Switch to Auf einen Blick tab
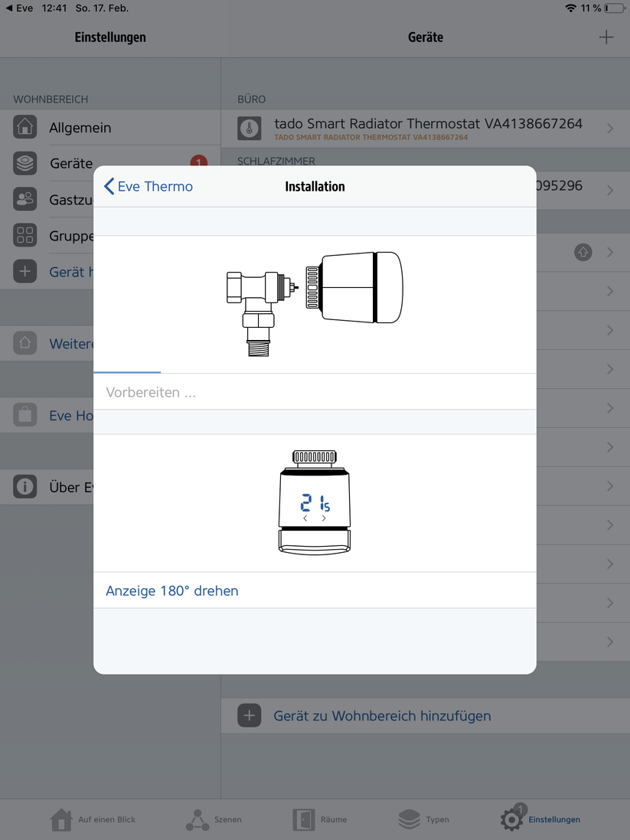The width and height of the screenshot is (630, 840). tap(93, 819)
